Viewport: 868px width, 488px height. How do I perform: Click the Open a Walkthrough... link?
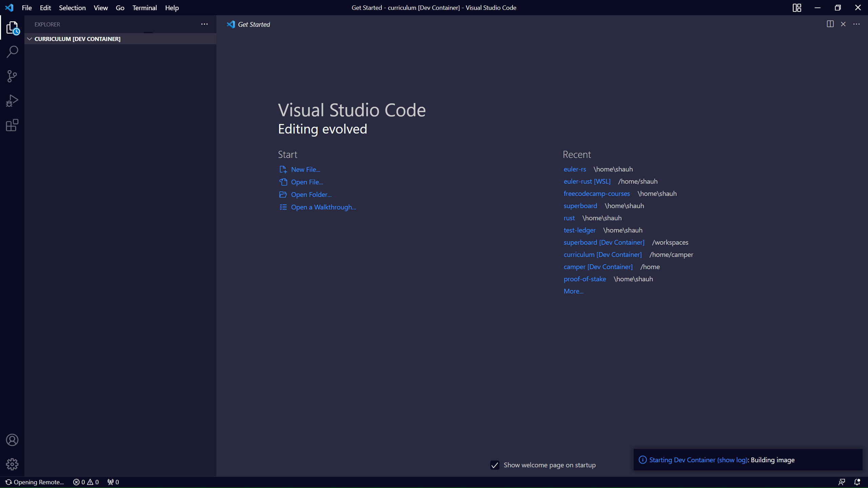tap(318, 207)
